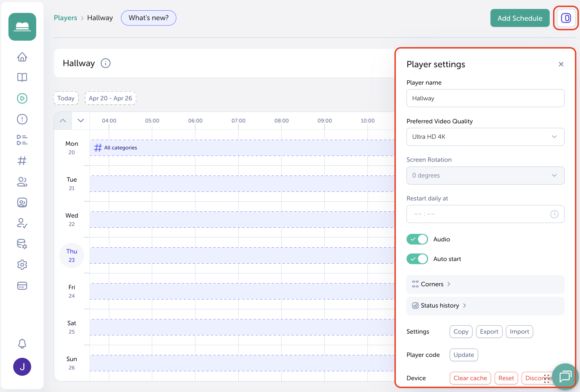Open the user approval check icon in sidebar
The image size is (580, 392).
22,223
